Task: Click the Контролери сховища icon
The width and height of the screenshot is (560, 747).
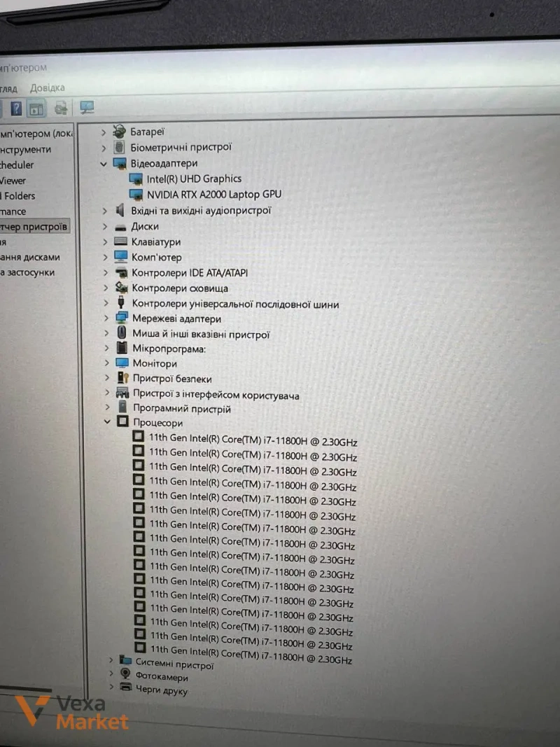Action: coord(122,287)
